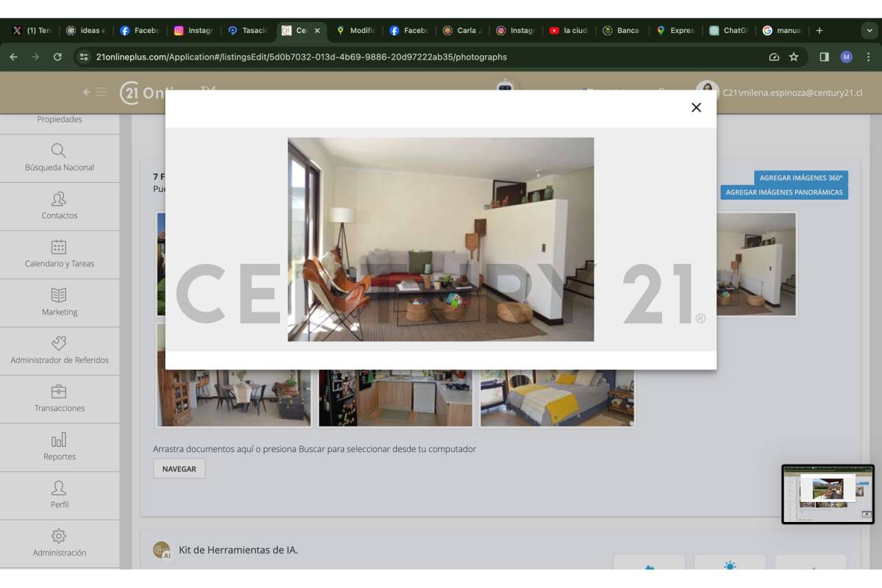This screenshot has height=588, width=882.
Task: View site information icon
Action: [84, 57]
